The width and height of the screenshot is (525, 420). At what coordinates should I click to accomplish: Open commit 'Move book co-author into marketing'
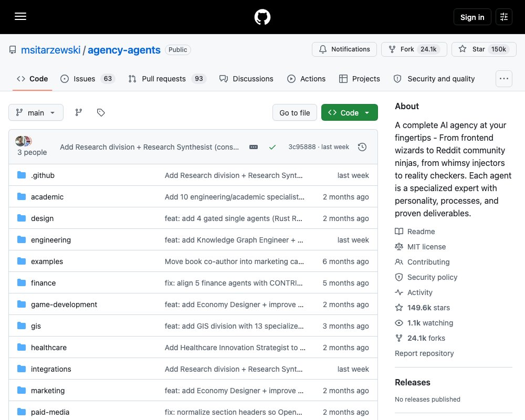[234, 261]
